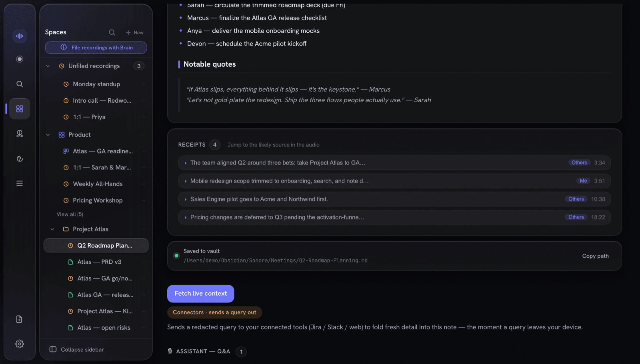This screenshot has width=640, height=364.
Task: Click Fetch live context button
Action: [x=200, y=294]
